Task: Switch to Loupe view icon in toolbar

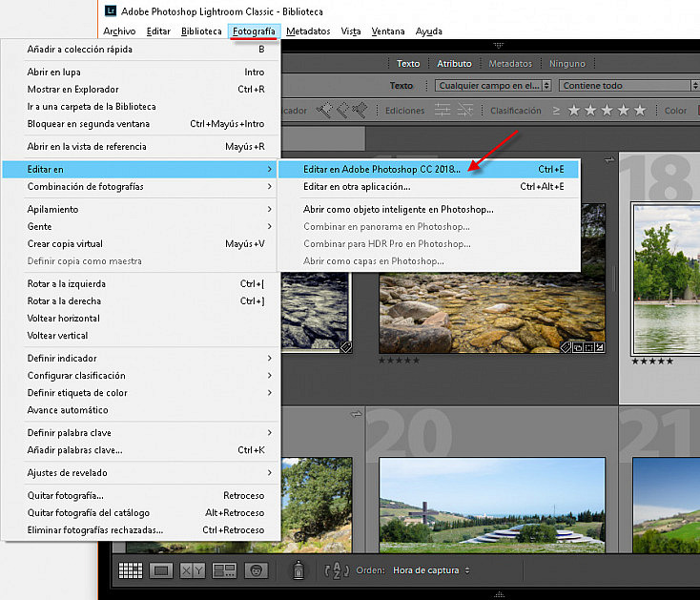Action: [161, 570]
